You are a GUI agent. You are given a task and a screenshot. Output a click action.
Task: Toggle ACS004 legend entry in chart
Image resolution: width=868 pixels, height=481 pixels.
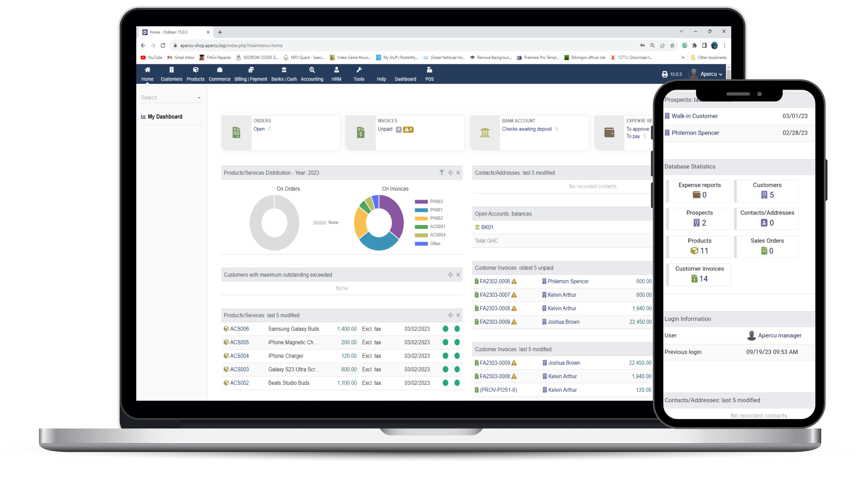point(430,235)
